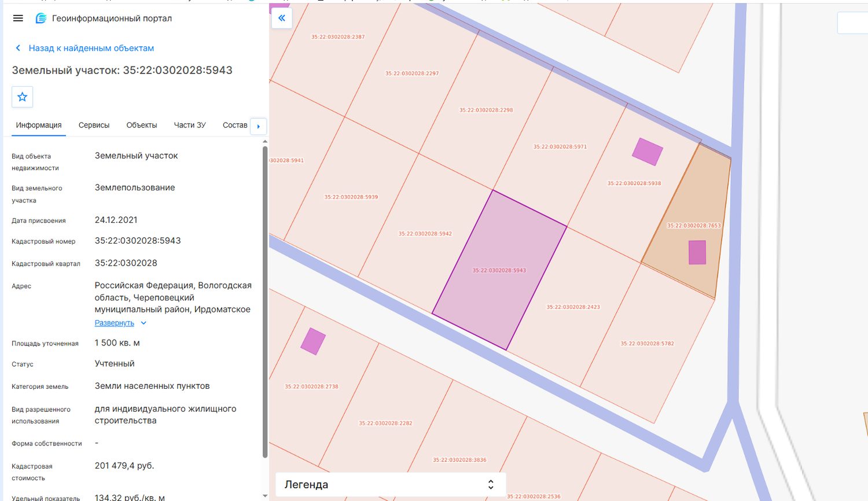868x501 pixels.
Task: Click map parcel 35:22:0302028:5939
Action: tap(351, 197)
